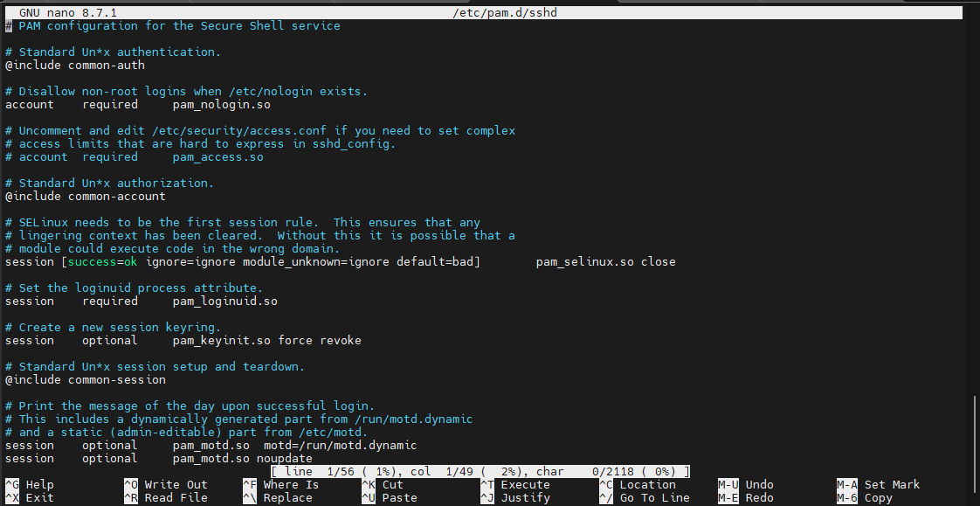Screen dimensions: 980x506
Task: Click 'pam_motd.so noupdate' text
Action: pos(243,459)
